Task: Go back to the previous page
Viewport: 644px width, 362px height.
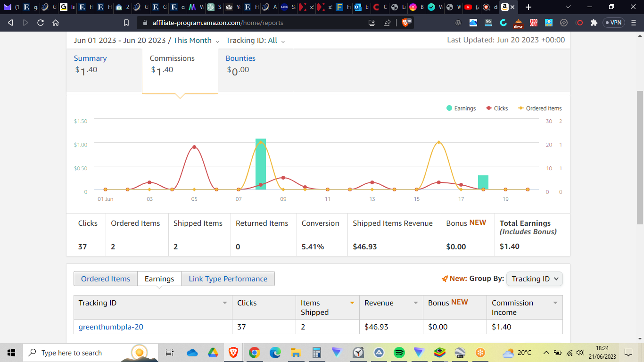Action: [11, 23]
